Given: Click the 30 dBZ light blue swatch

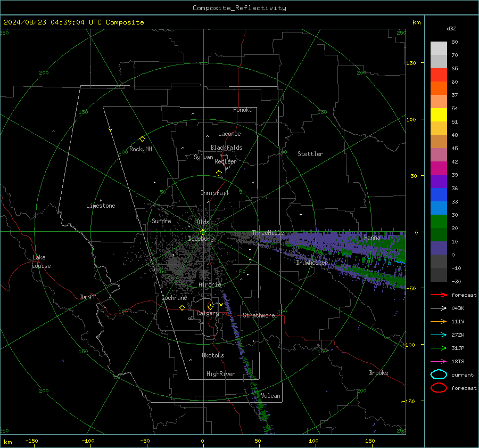Looking at the screenshot, I should coord(439,208).
